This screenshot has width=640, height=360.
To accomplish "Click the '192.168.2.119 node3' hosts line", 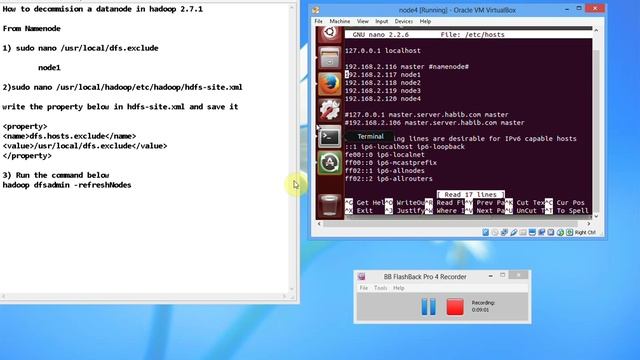I will [383, 91].
